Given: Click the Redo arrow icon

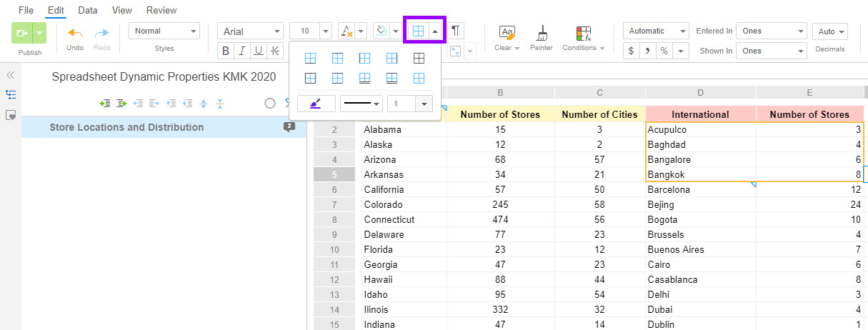Looking at the screenshot, I should click(x=102, y=33).
